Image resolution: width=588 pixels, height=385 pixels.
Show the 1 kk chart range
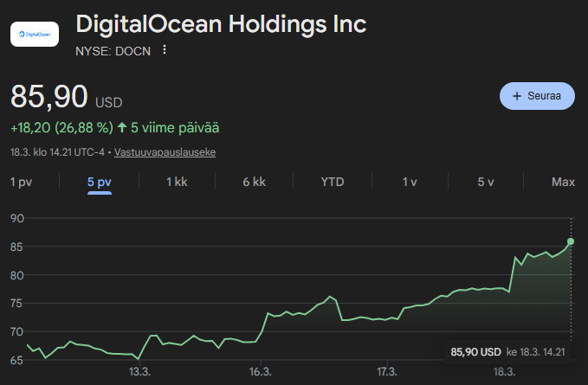pyautogui.click(x=177, y=182)
